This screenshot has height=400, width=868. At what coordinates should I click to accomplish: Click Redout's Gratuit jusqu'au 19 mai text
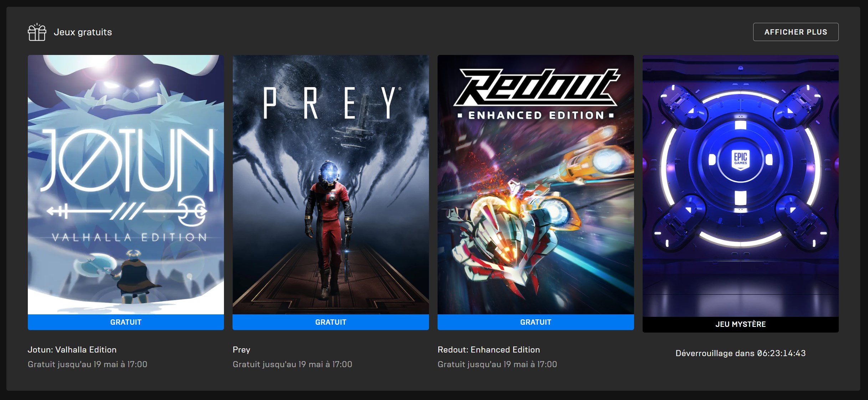[497, 364]
